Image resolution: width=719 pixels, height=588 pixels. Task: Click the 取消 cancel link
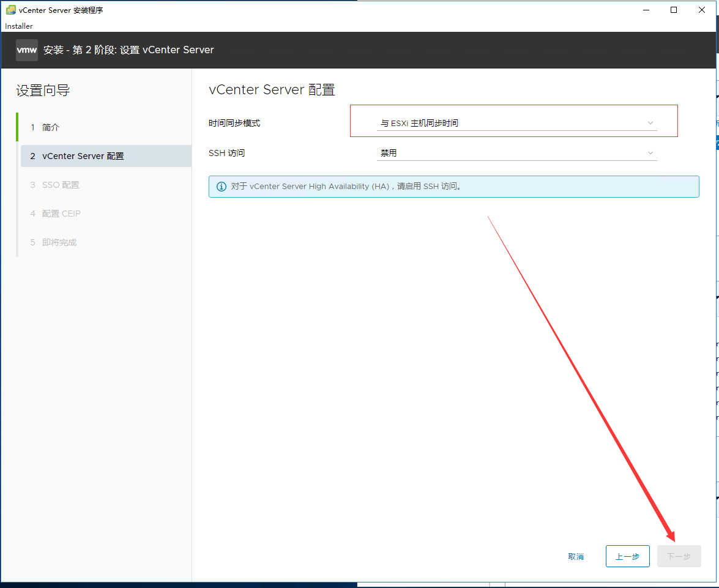(x=576, y=556)
